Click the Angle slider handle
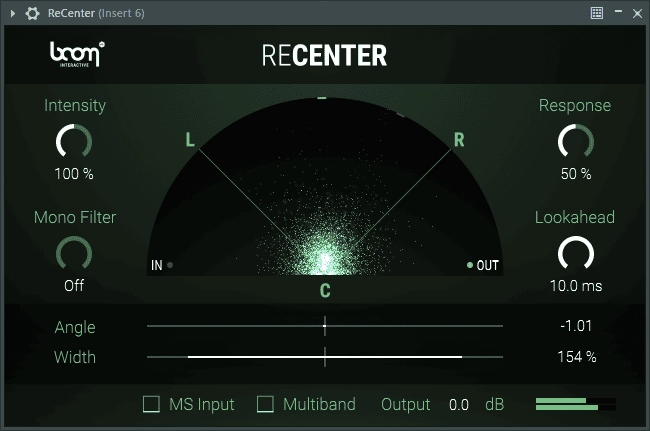Image resolution: width=650 pixels, height=431 pixels. 325,326
